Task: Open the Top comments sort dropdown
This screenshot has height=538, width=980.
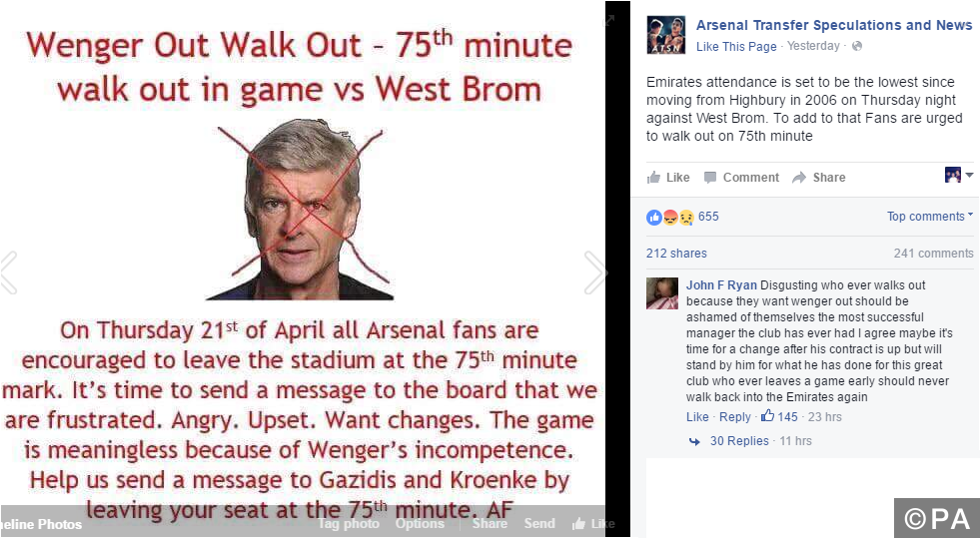Action: coord(930,216)
